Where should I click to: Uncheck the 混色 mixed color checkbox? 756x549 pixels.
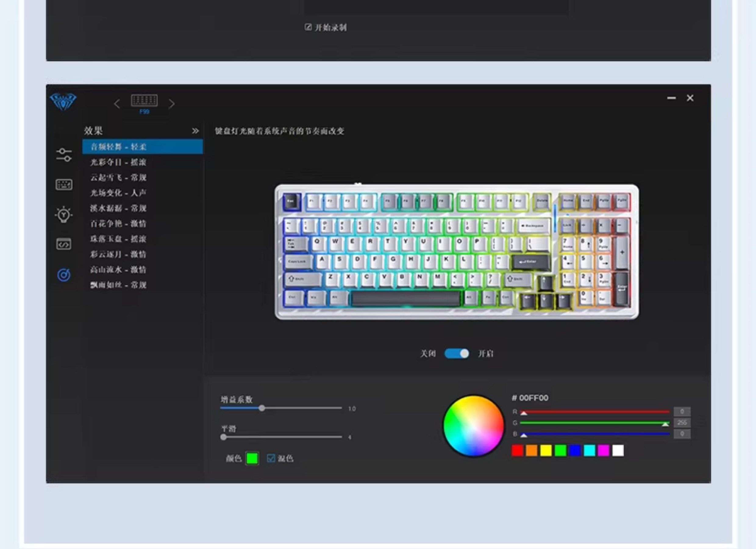[271, 458]
